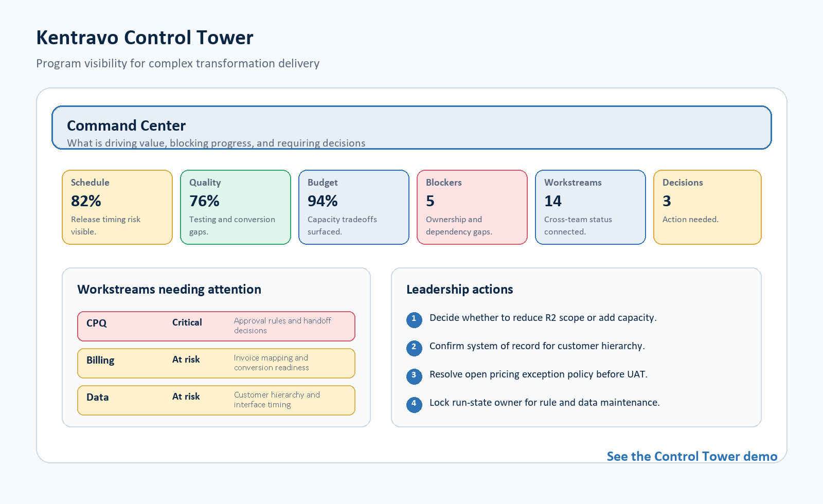Image resolution: width=823 pixels, height=504 pixels.
Task: Click the number 3 leadership action badge
Action: tap(414, 376)
